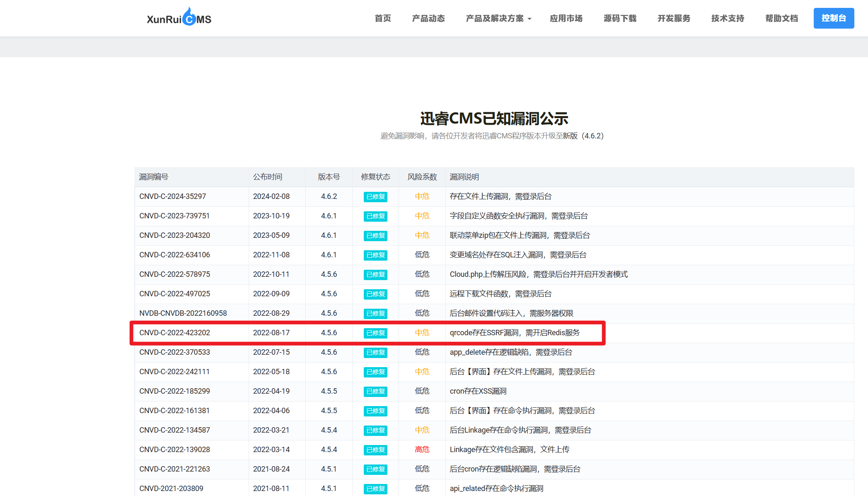Click the 风险系数 column header
The width and height of the screenshot is (868, 496).
tap(422, 177)
